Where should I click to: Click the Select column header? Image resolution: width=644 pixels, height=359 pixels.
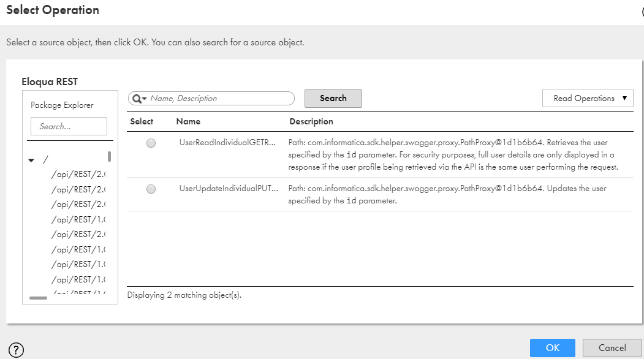coord(142,121)
